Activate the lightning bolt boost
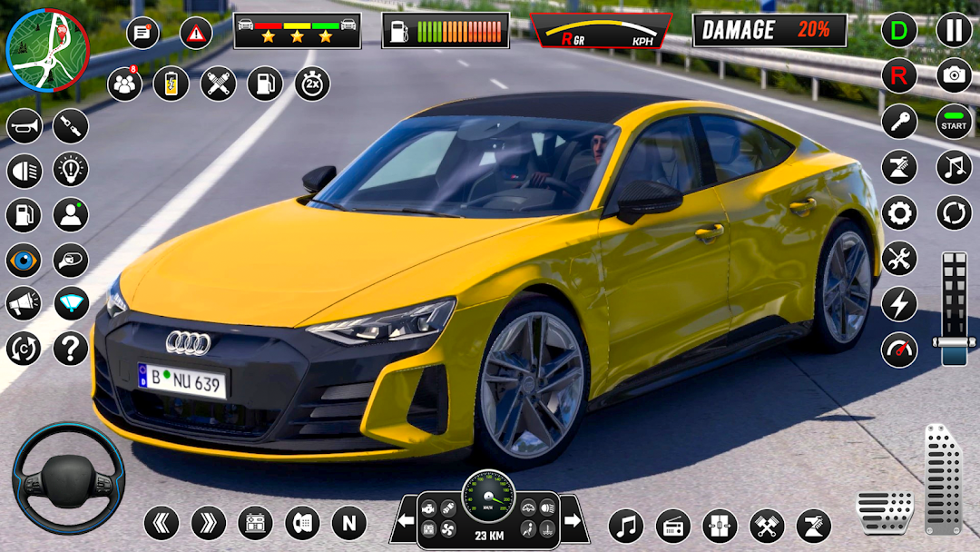This screenshot has height=552, width=980. click(899, 304)
